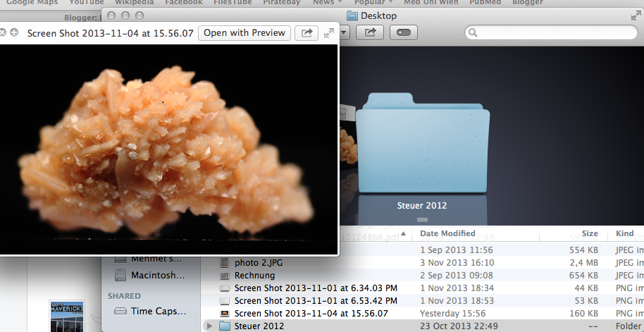Select the Rechnung file row
Viewport: 644px width, 332px height.
422,276
